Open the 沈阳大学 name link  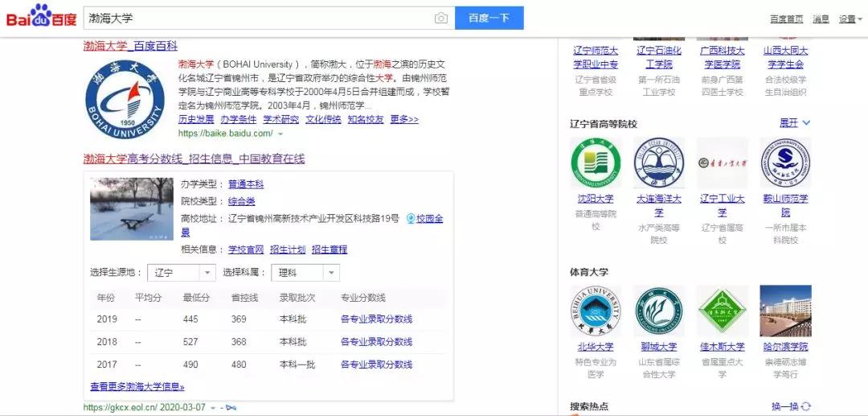point(596,198)
